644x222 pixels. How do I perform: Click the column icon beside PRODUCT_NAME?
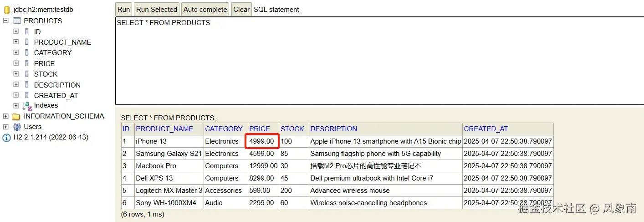click(x=27, y=42)
